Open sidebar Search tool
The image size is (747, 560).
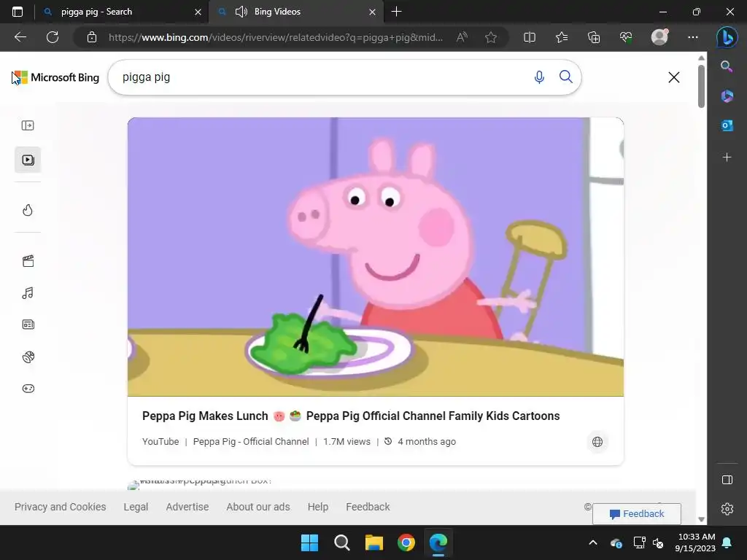727,66
